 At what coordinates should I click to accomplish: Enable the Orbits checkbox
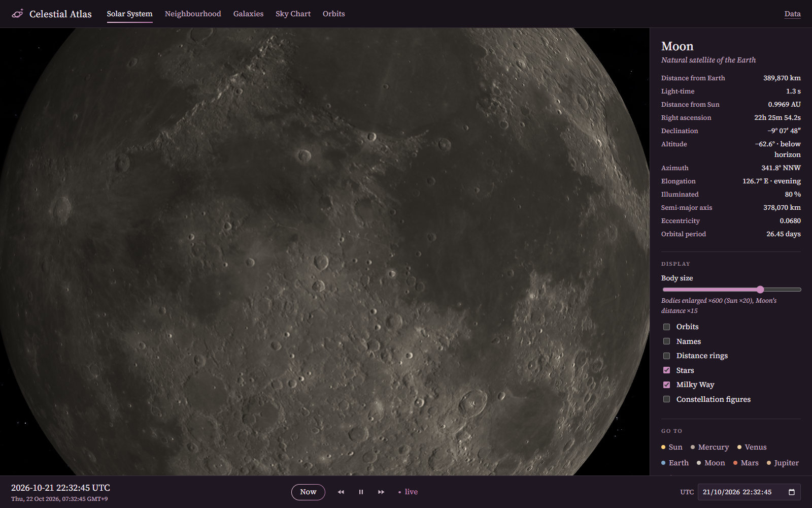click(667, 327)
